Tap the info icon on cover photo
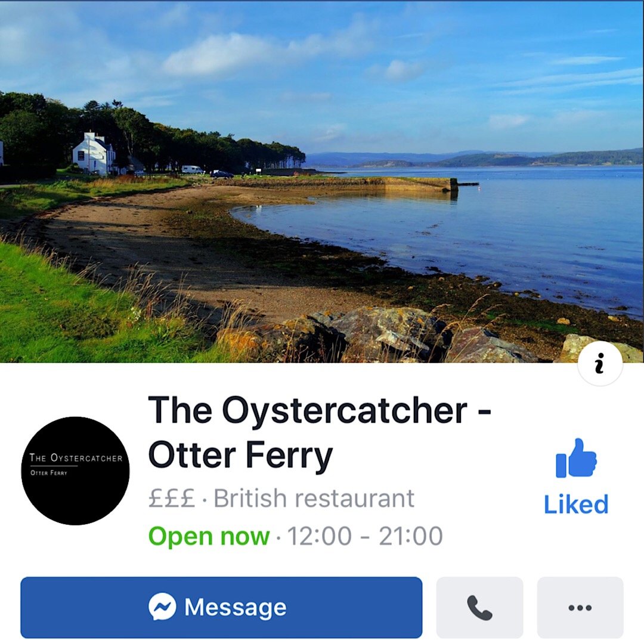The image size is (644, 644). coord(600,363)
